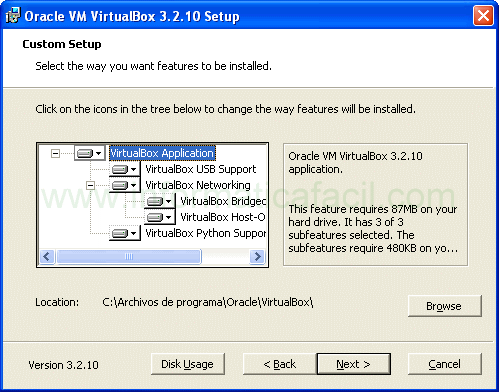
Task: Click the tree scrollbar left arrow
Action: [47, 257]
